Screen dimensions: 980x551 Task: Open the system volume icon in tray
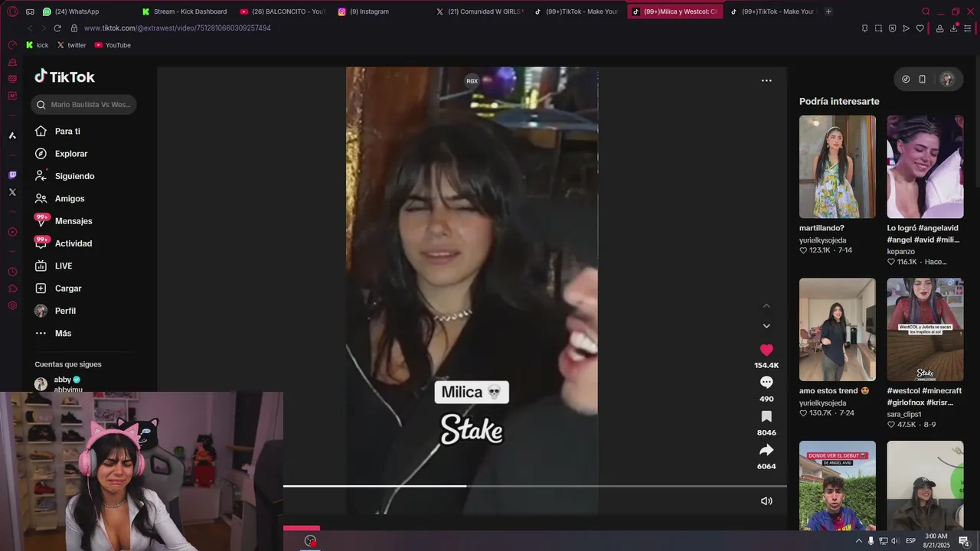(x=895, y=541)
